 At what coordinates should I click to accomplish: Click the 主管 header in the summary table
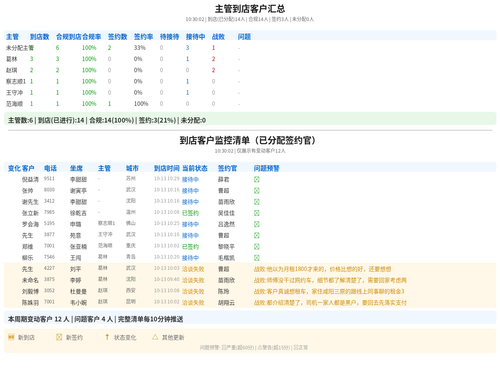(x=12, y=37)
